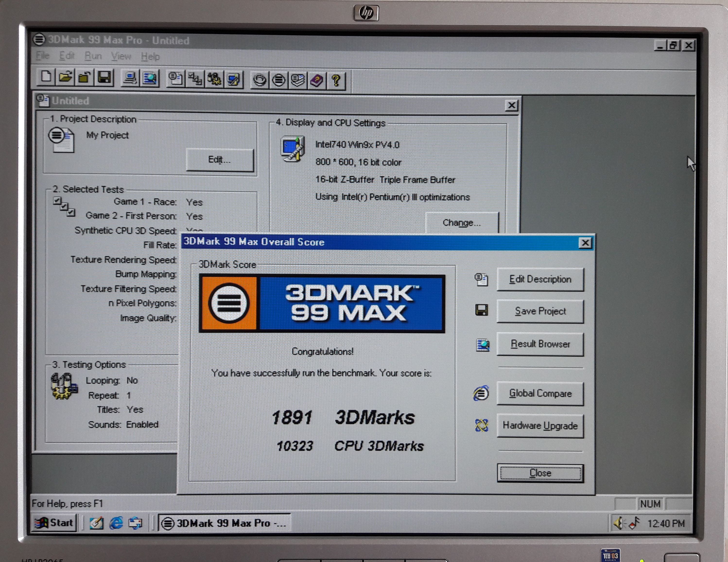Click the 3DMark logo run benchmark toolbar icon
Screen dimensions: 728x562
(279, 80)
